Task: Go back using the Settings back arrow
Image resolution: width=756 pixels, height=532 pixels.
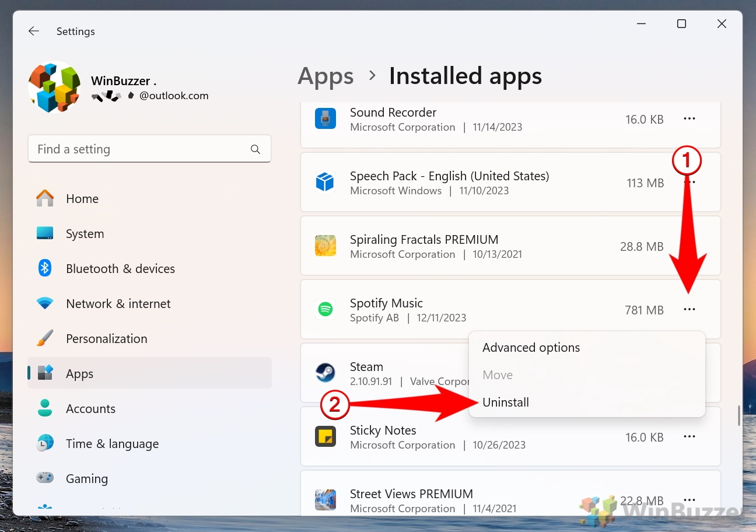Action: 34,32
